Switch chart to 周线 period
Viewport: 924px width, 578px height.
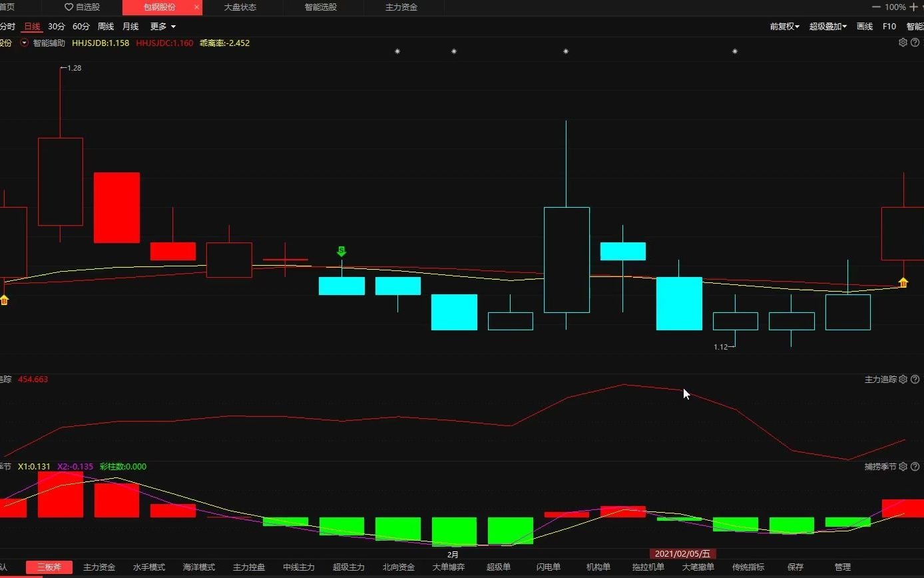[x=106, y=27]
